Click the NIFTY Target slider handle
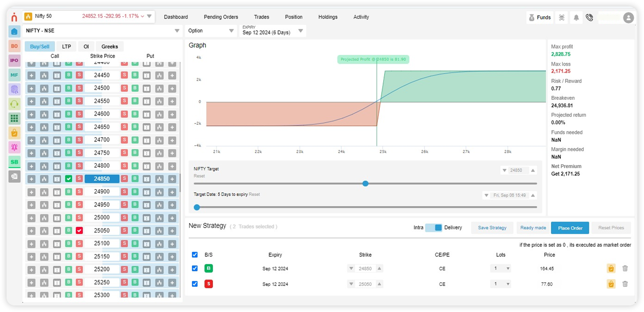 coord(365,184)
